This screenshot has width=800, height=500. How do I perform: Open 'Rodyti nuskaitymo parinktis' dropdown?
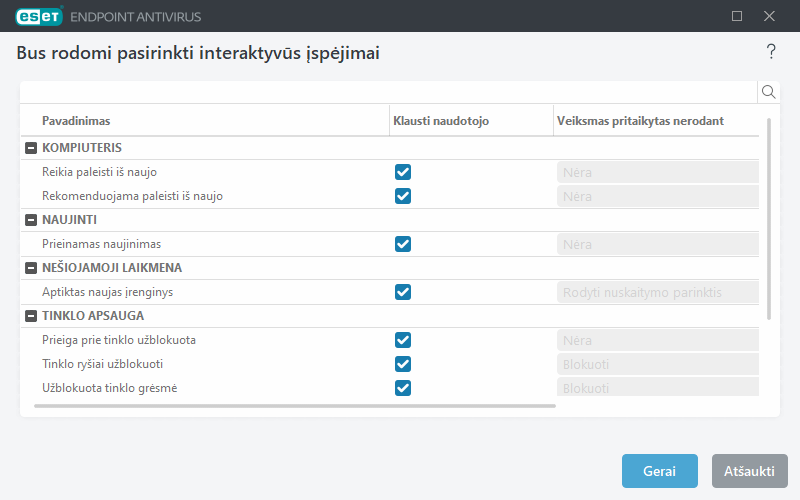pyautogui.click(x=658, y=292)
